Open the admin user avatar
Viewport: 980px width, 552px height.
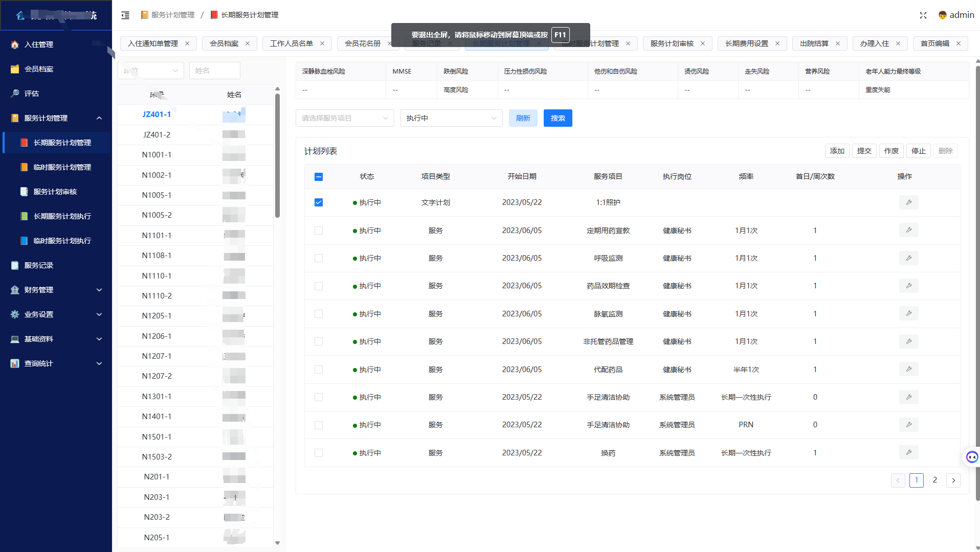pyautogui.click(x=942, y=15)
